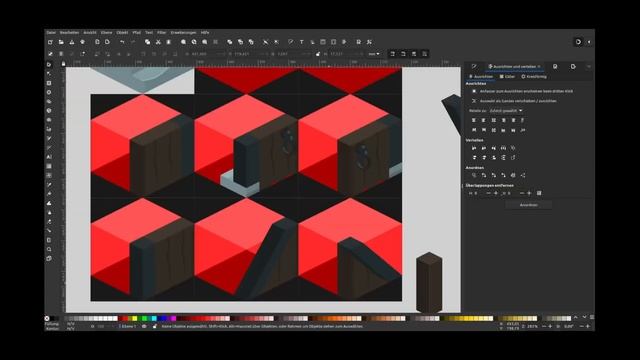Image resolution: width=640 pixels, height=360 pixels.
Task: Expand the dock panel dropdown arrow
Action: 588,66
